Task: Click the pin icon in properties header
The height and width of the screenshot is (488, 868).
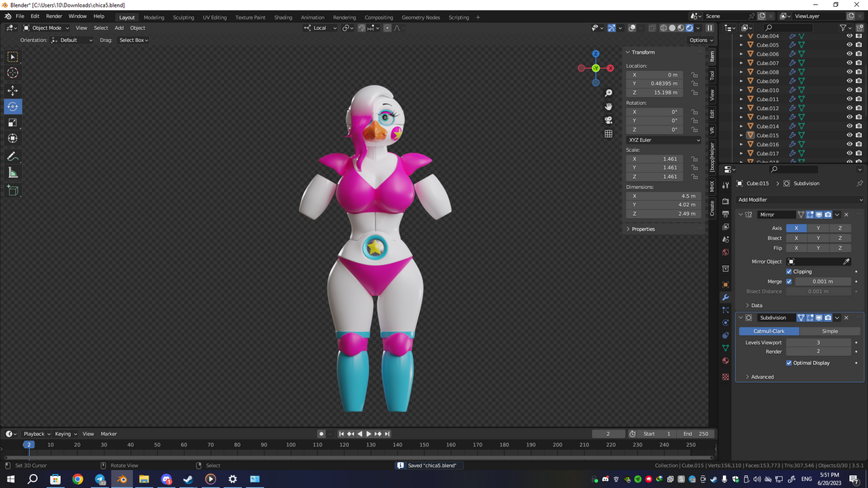Action: [859, 183]
